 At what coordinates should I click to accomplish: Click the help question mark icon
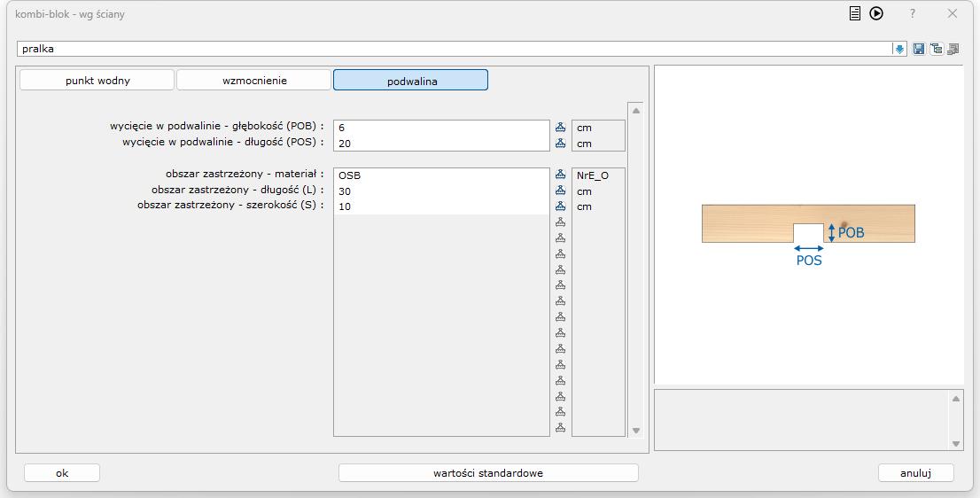pos(913,14)
